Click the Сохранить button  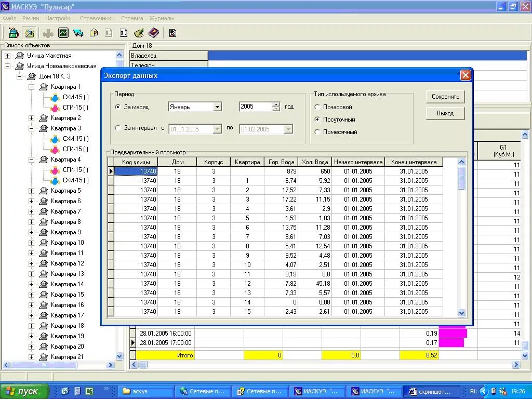click(x=445, y=97)
